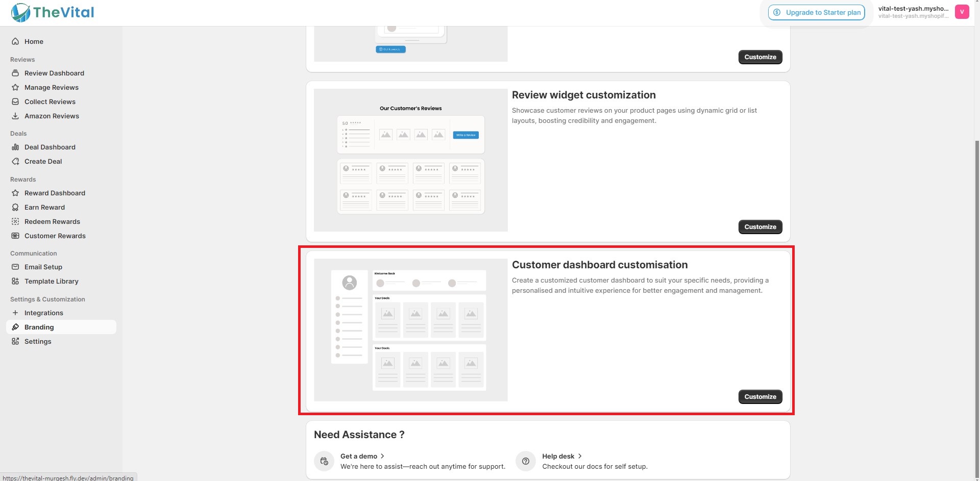The height and width of the screenshot is (481, 980).
Task: Select Branding in the sidebar
Action: (x=61, y=327)
